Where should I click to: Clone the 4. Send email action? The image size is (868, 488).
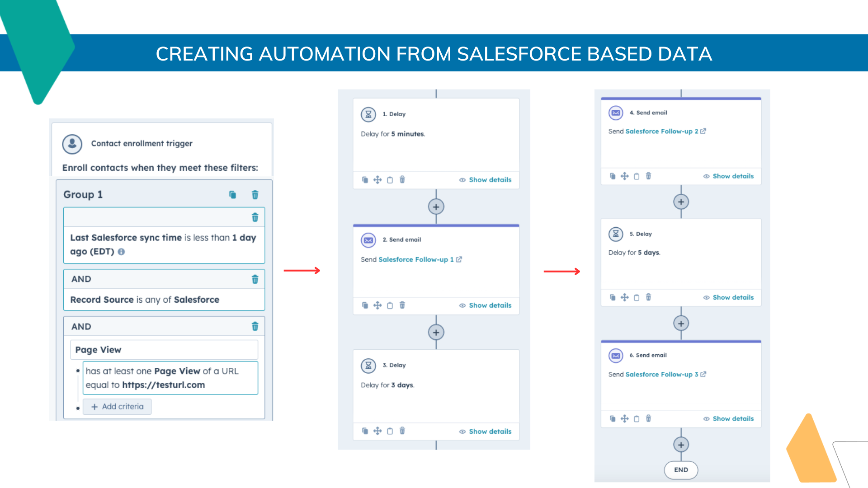[612, 176]
